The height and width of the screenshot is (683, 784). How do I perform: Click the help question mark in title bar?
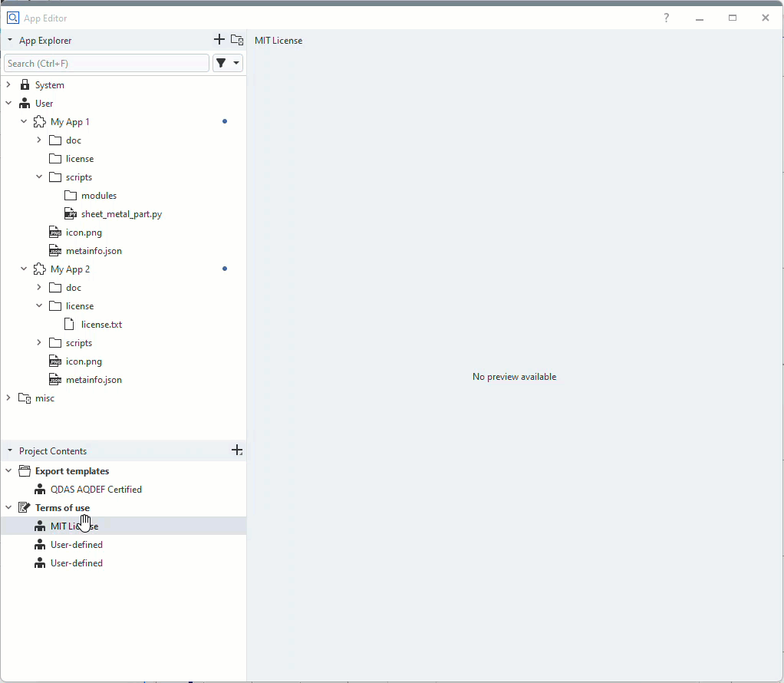point(666,18)
